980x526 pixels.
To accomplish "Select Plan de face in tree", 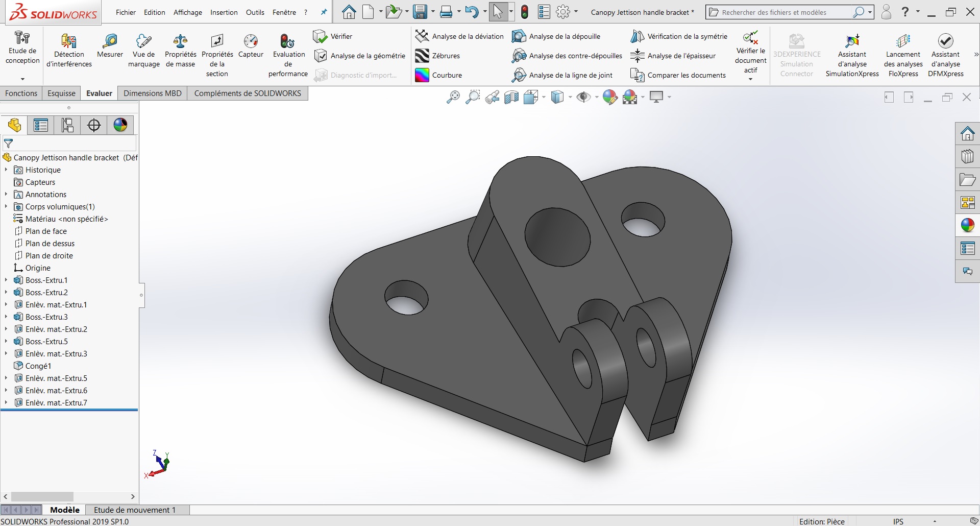I will click(40, 231).
